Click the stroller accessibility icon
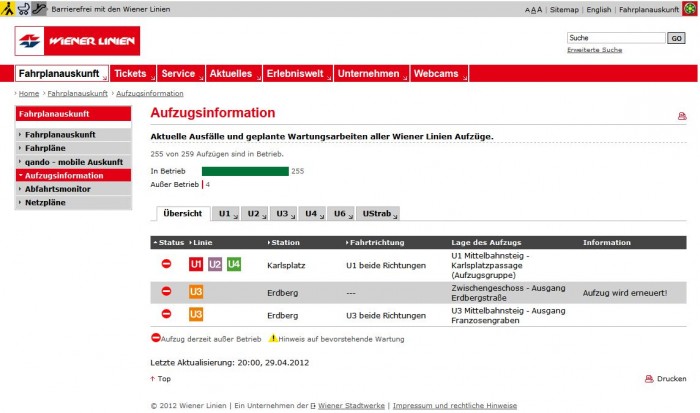 tap(24, 8)
